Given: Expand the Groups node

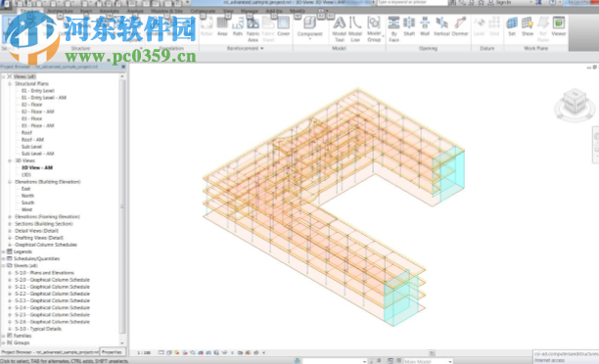Looking at the screenshot, I should [x=4, y=343].
